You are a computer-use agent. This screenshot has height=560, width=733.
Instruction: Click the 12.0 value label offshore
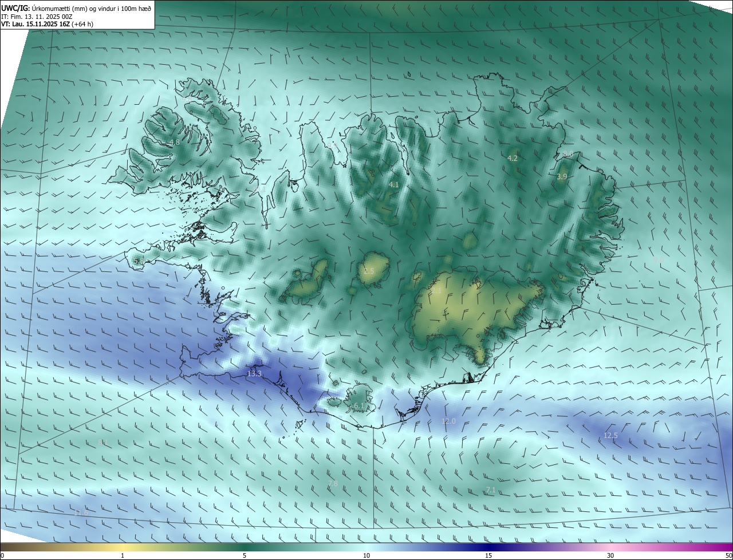click(448, 421)
